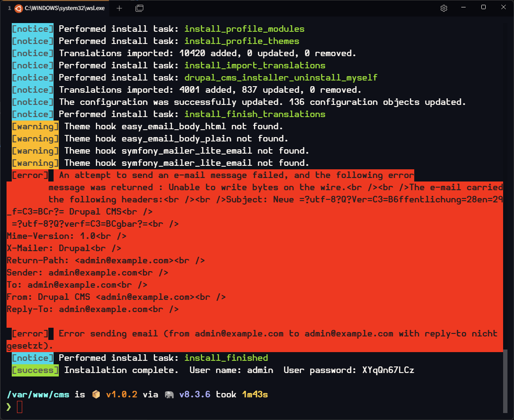Click the install_finished task name

[x=226, y=358]
